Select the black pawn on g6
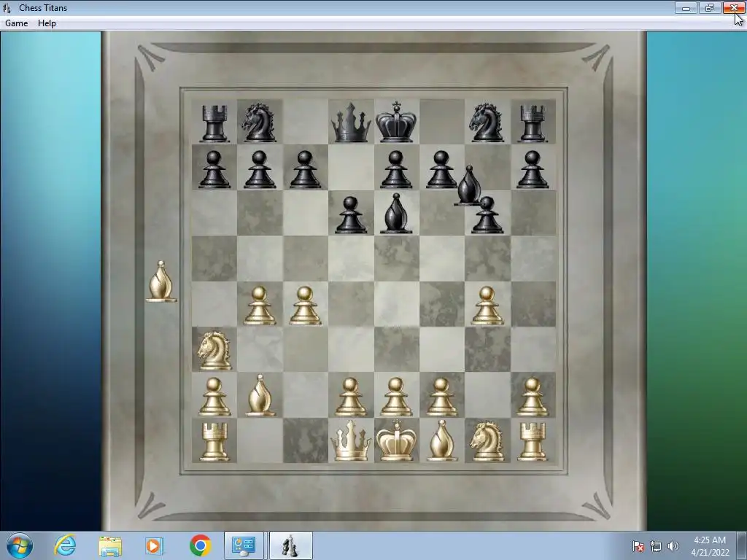This screenshot has width=747, height=560. pos(487,215)
